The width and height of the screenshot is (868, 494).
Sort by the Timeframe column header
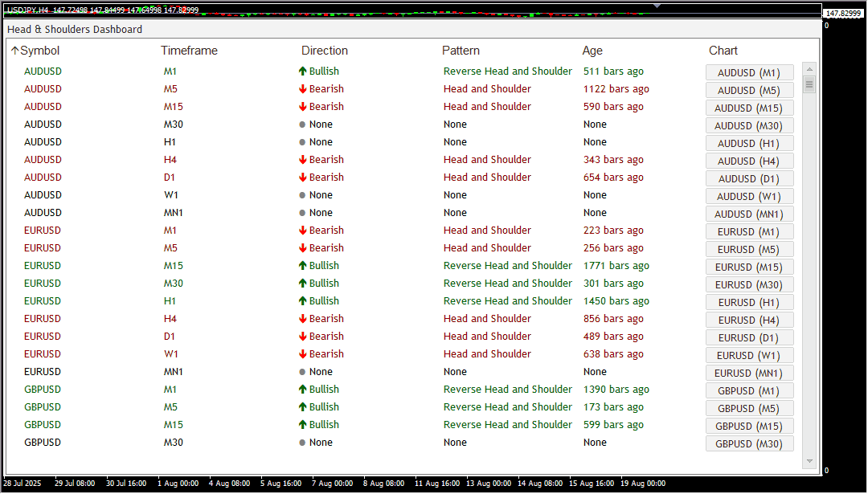point(190,51)
